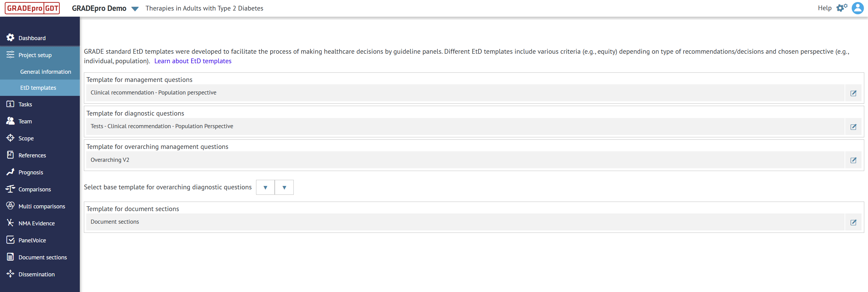Edit the Overarching V2 template
Viewport: 868px width, 292px height.
854,160
